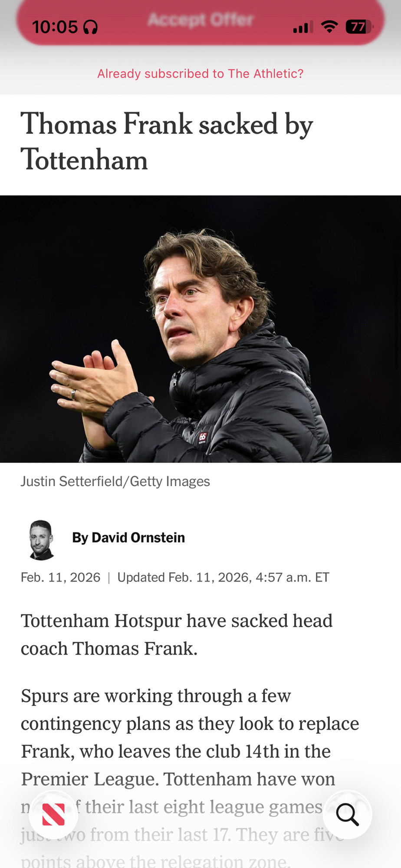Tap the 'Updated Feb. 11, 2026, 4:57 a.m. ET' timestamp
The image size is (401, 868).
pos(224,578)
